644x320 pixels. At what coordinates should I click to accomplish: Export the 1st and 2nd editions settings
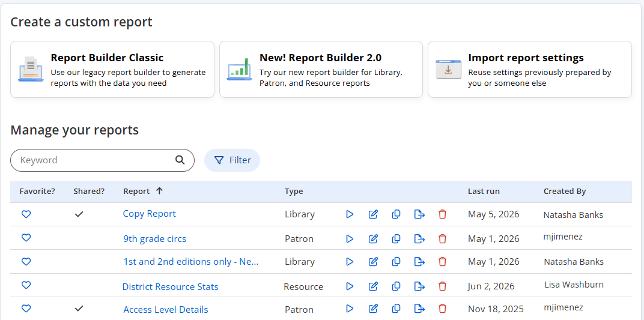(x=419, y=261)
